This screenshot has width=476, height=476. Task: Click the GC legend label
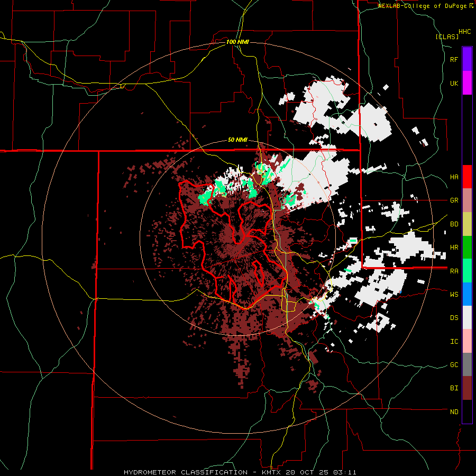pyautogui.click(x=454, y=364)
